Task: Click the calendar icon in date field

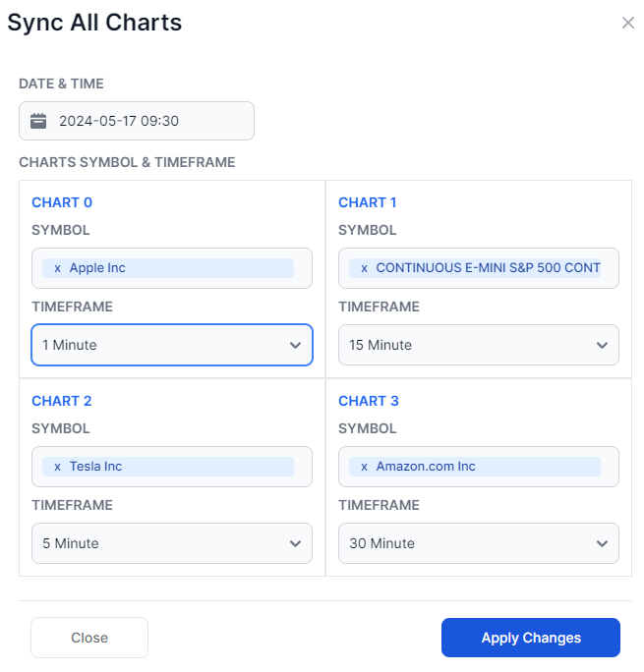Action: (x=38, y=121)
